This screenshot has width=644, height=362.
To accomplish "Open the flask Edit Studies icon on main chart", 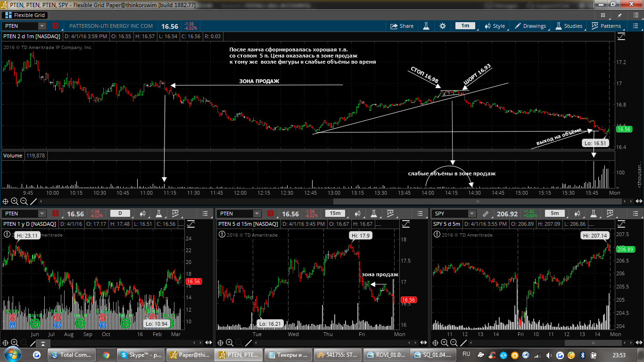I will 426,26.
